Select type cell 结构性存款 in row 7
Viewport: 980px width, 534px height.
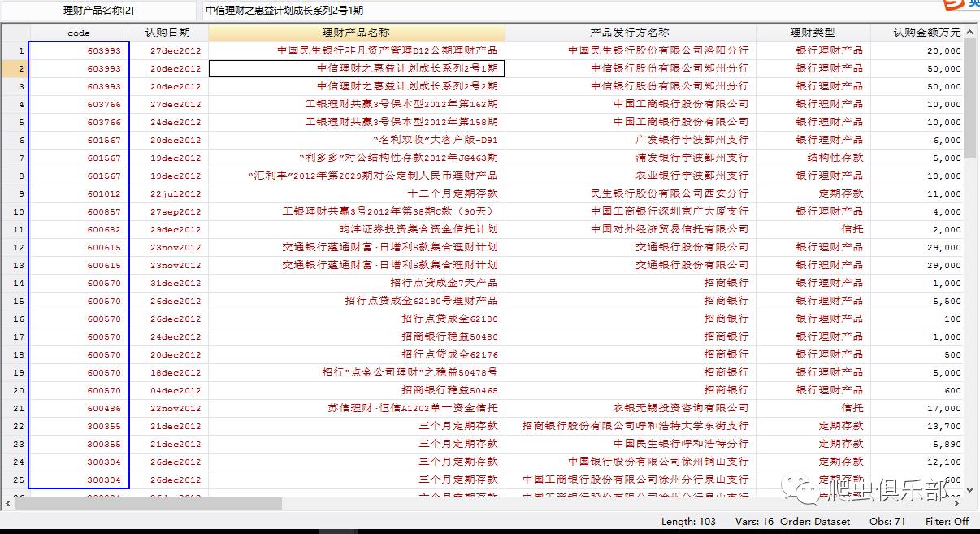[x=813, y=158]
